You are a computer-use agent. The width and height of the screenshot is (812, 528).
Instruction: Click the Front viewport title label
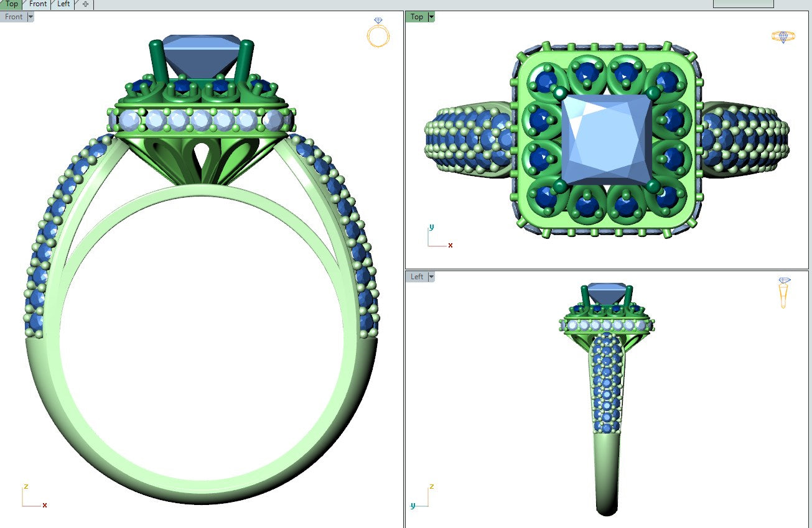click(14, 17)
